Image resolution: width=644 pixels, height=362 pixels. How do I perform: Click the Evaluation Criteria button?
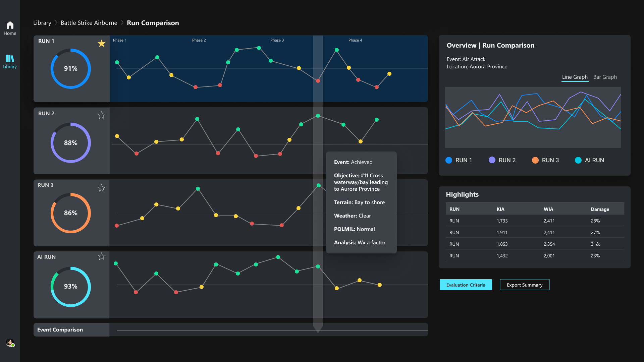(x=466, y=285)
